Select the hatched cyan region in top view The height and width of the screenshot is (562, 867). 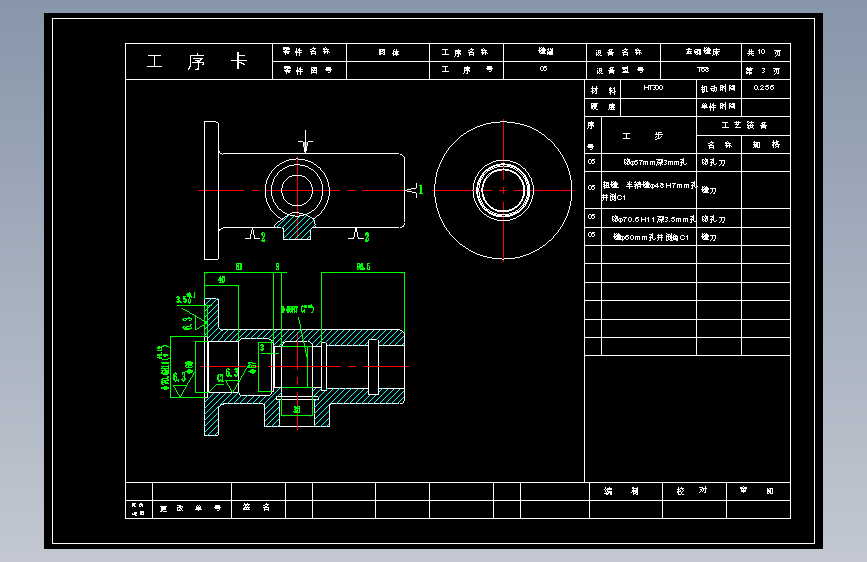[x=297, y=226]
